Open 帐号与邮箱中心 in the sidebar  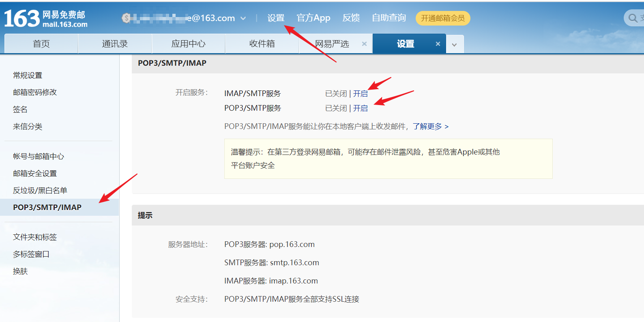coord(39,157)
